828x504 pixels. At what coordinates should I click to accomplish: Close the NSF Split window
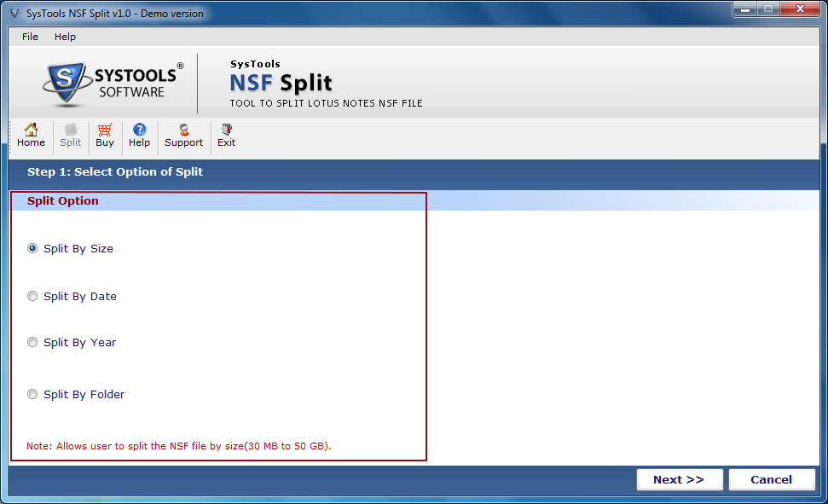[x=801, y=9]
